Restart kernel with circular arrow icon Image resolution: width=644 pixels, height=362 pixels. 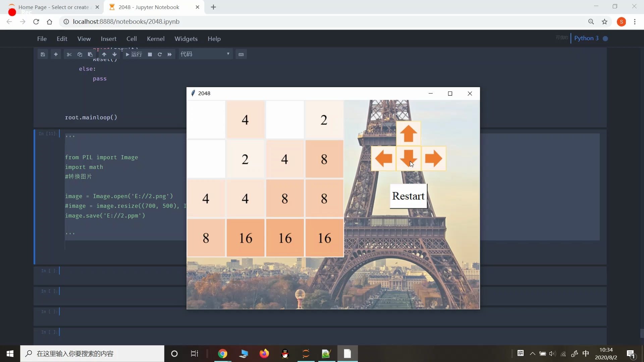coord(160,54)
